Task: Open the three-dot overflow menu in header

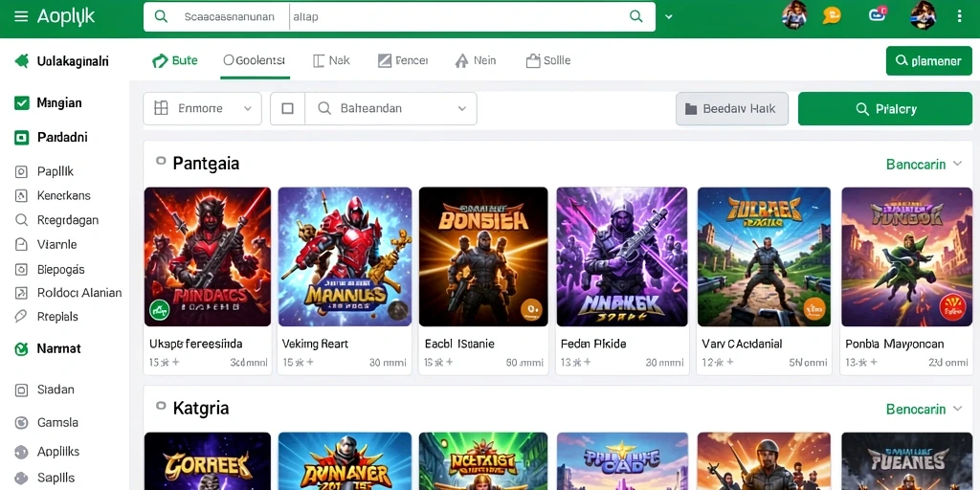Action: pyautogui.click(x=960, y=16)
